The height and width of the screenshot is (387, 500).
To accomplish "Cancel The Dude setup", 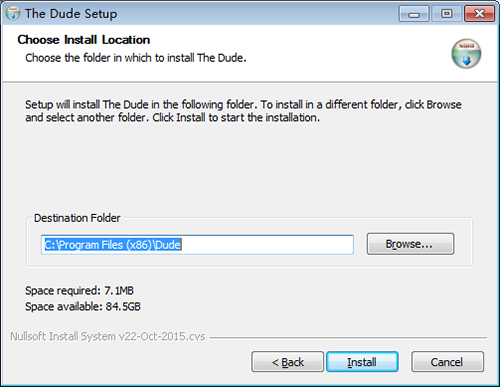I will click(447, 362).
